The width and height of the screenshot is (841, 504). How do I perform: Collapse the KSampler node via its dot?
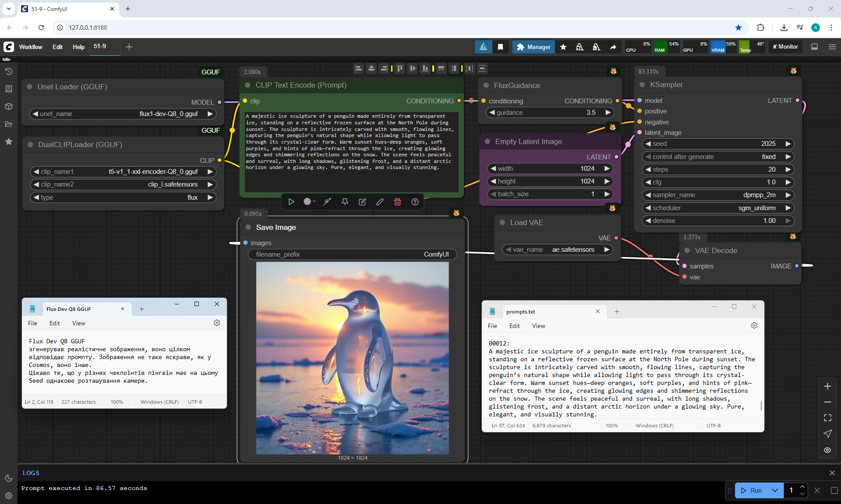(642, 85)
